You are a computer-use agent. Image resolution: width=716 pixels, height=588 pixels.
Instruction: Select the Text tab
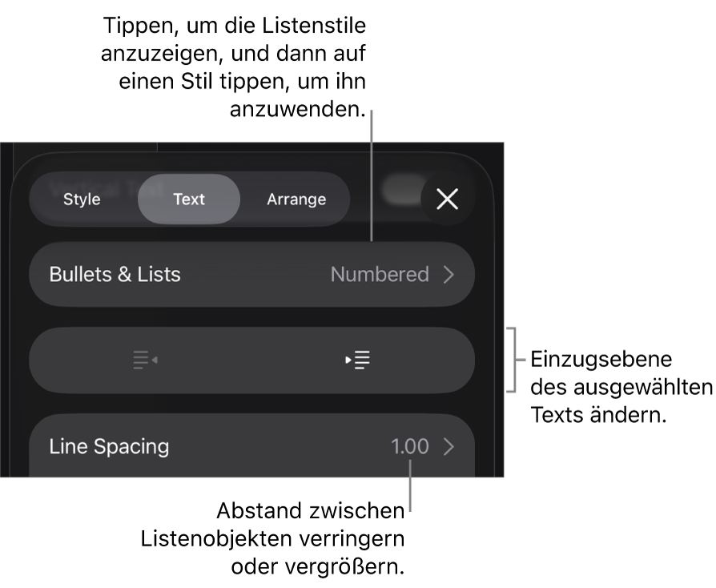click(x=189, y=199)
